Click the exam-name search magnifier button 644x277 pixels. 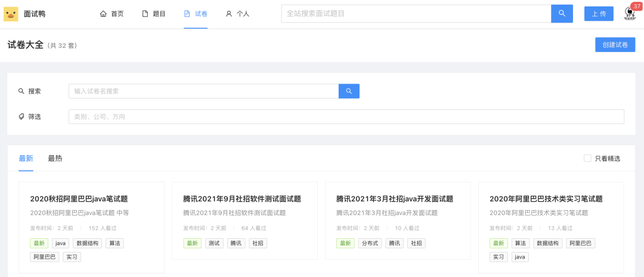349,91
